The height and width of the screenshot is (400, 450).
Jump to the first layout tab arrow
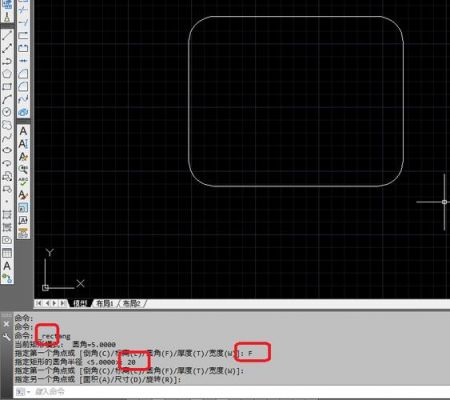pyautogui.click(x=39, y=303)
